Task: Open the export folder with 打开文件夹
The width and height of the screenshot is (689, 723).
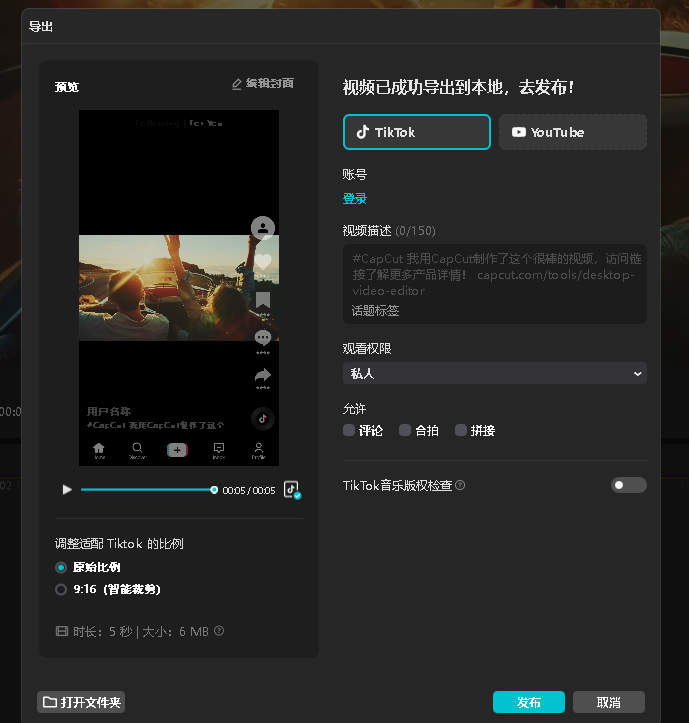Action: pyautogui.click(x=81, y=702)
